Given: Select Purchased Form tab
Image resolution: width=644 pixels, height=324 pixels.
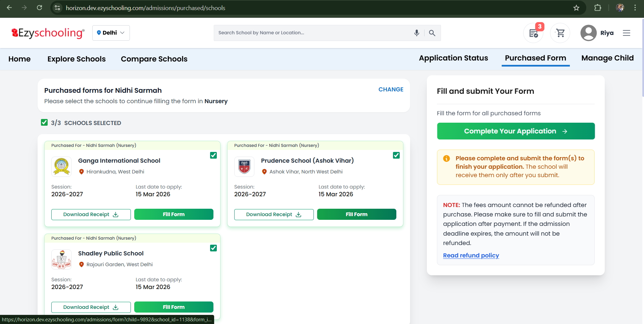Looking at the screenshot, I should coord(536,58).
